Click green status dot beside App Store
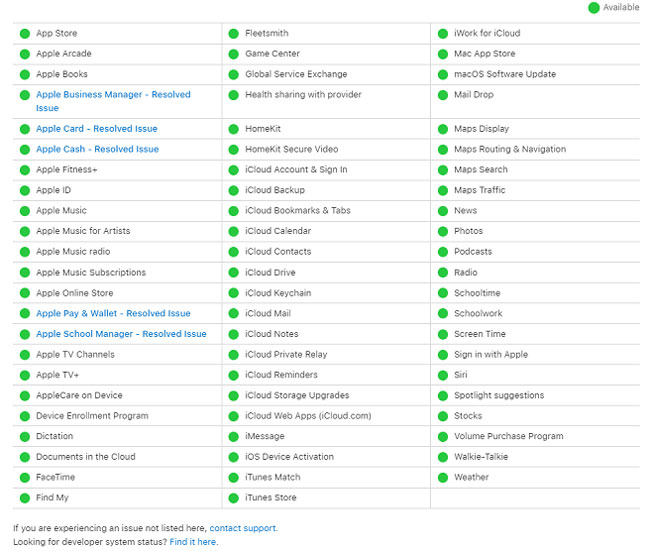This screenshot has height=551, width=650. 25,34
